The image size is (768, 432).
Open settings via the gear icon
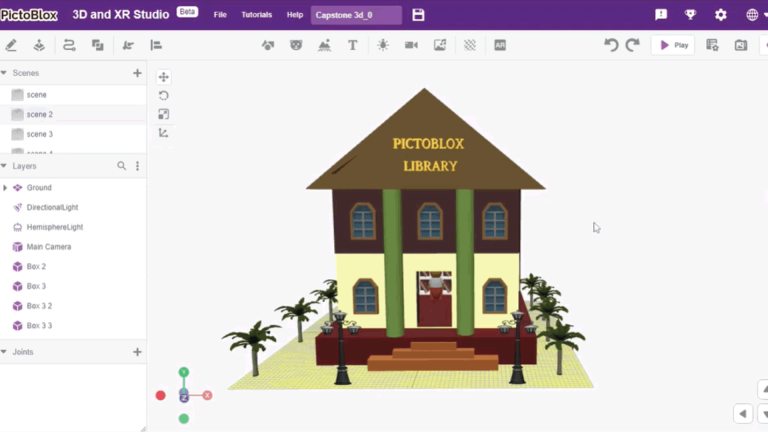720,15
